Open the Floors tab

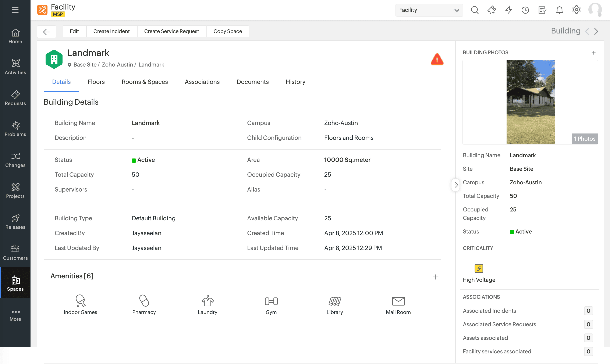click(x=96, y=82)
